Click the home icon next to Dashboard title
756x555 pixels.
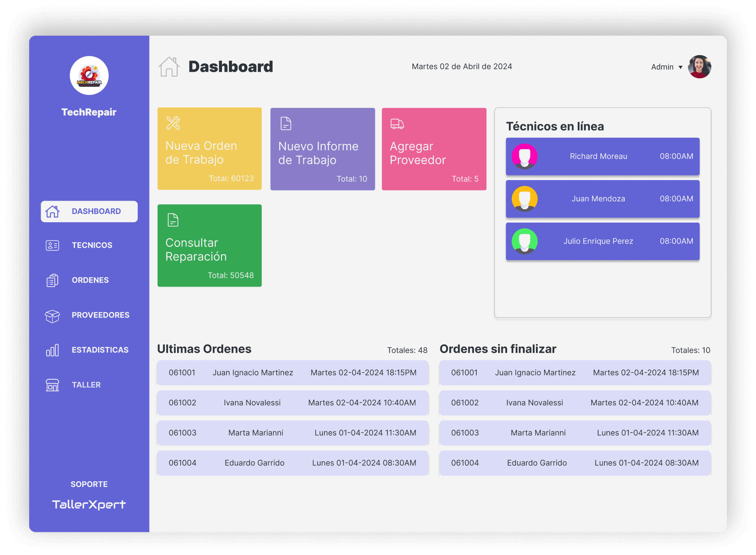(169, 66)
